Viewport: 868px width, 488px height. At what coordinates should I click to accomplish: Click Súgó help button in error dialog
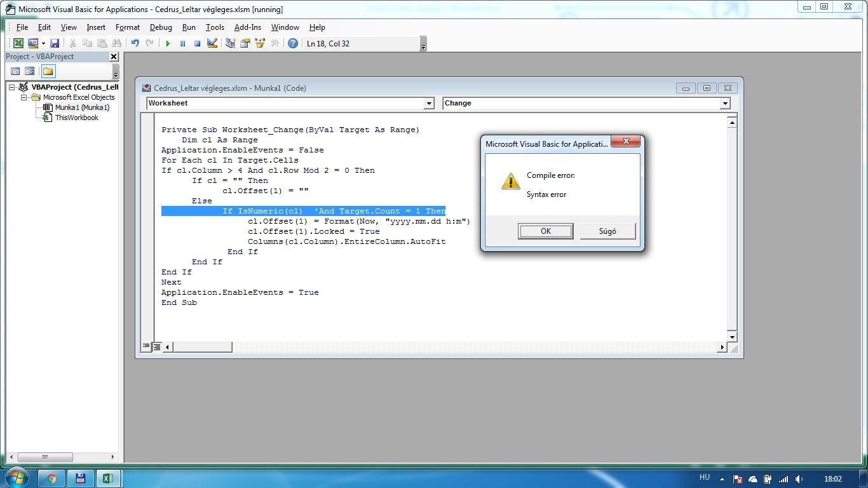(x=607, y=231)
